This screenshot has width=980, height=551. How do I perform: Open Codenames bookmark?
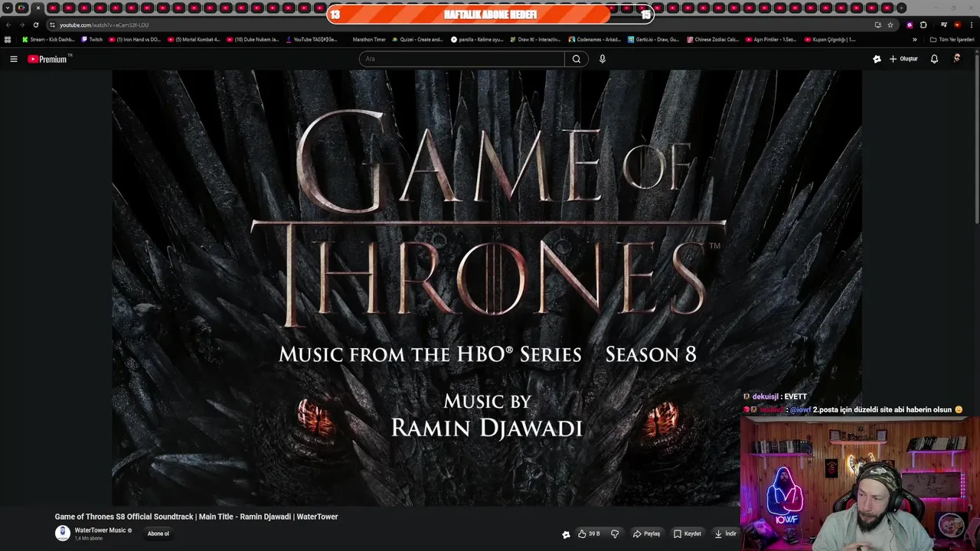click(x=594, y=40)
